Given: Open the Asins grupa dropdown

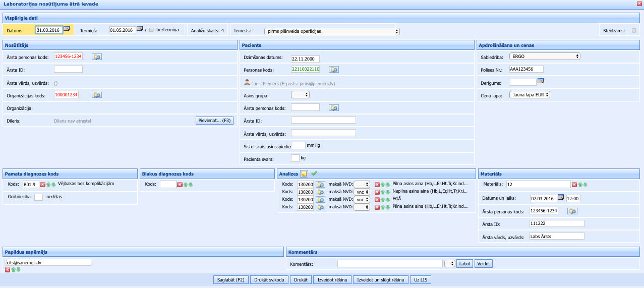Looking at the screenshot, I should pos(300,94).
